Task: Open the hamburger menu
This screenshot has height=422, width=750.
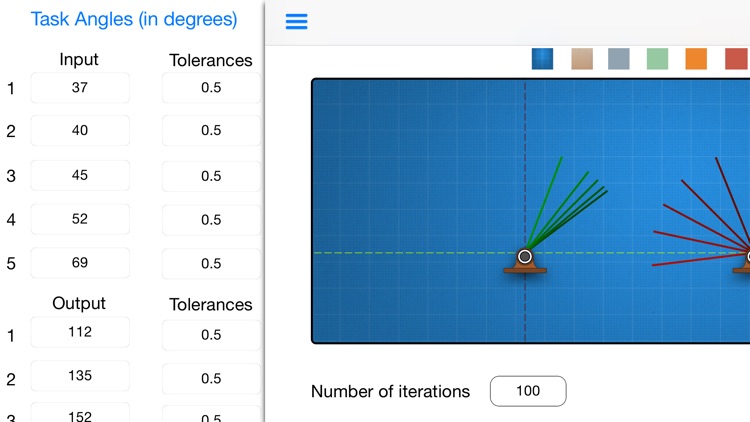Action: click(296, 21)
